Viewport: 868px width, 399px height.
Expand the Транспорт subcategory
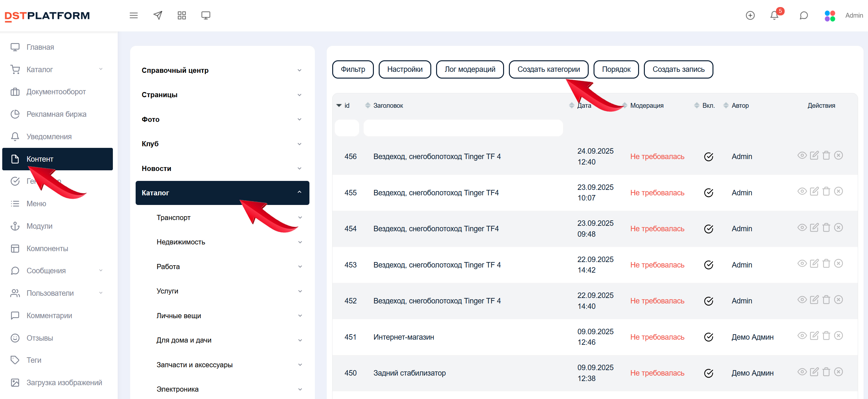coord(299,218)
